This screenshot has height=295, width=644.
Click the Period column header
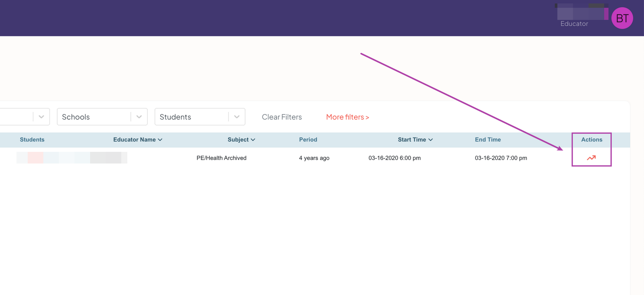pyautogui.click(x=308, y=140)
